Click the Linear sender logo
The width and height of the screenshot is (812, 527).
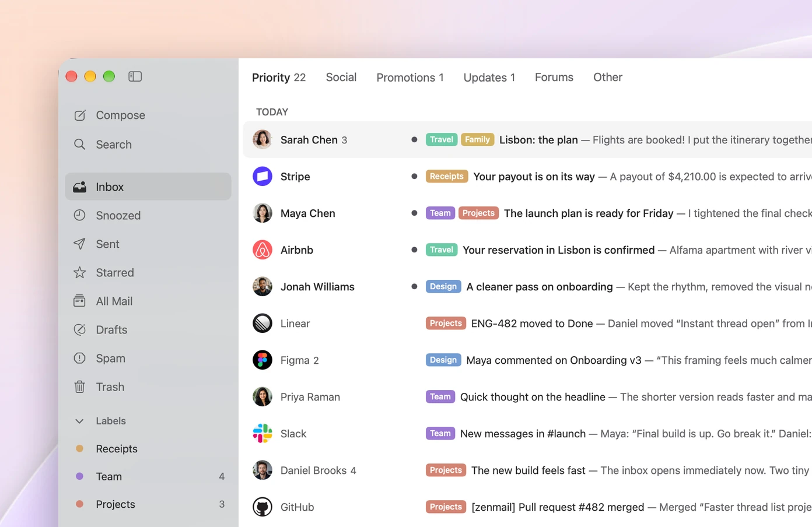262,323
